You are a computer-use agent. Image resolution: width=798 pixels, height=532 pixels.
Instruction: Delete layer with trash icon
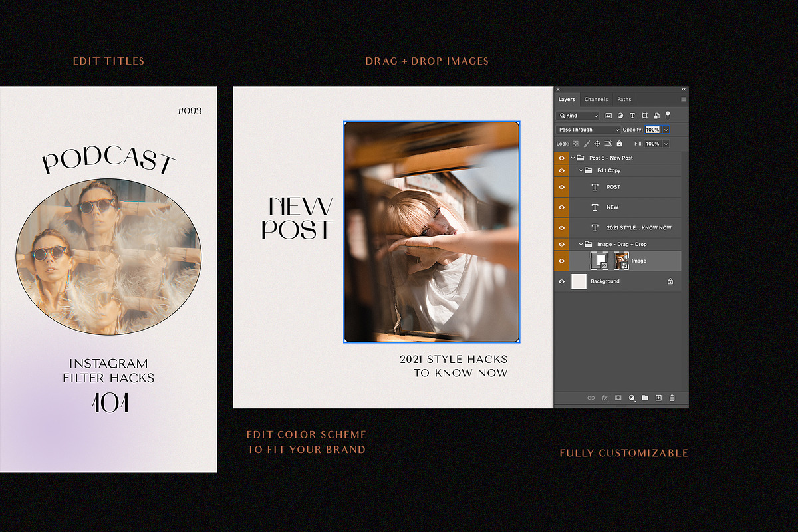672,398
